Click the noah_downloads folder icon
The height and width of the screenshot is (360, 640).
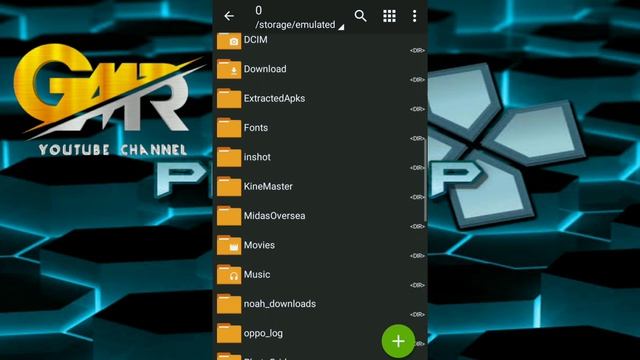click(229, 304)
